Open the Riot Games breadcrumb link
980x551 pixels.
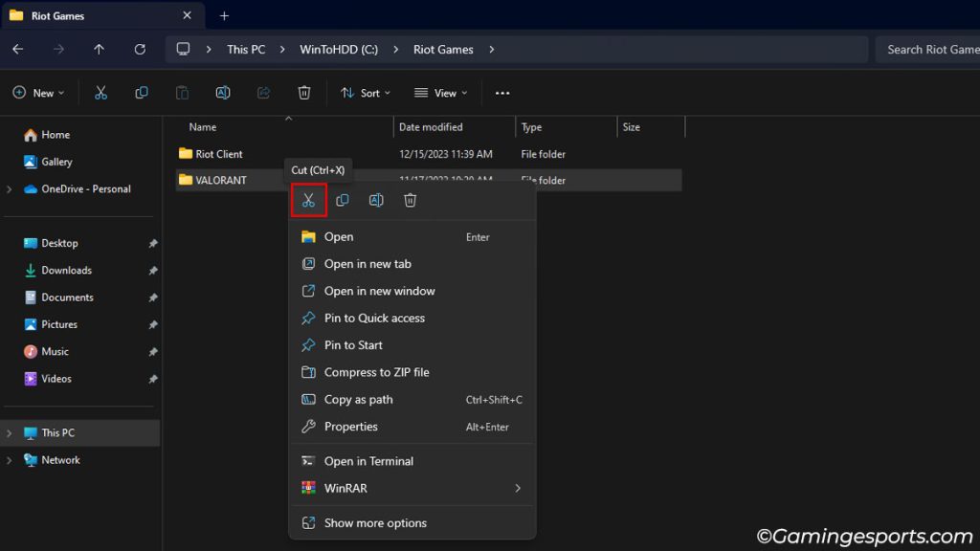(442, 49)
